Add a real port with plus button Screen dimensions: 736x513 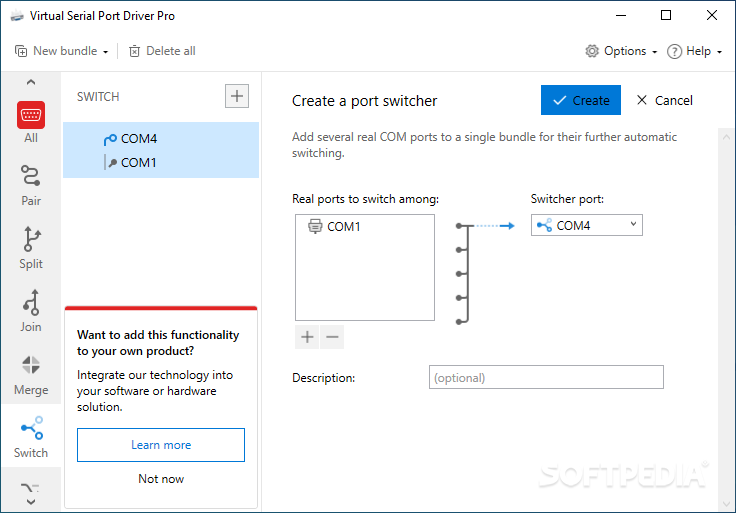[x=307, y=337]
